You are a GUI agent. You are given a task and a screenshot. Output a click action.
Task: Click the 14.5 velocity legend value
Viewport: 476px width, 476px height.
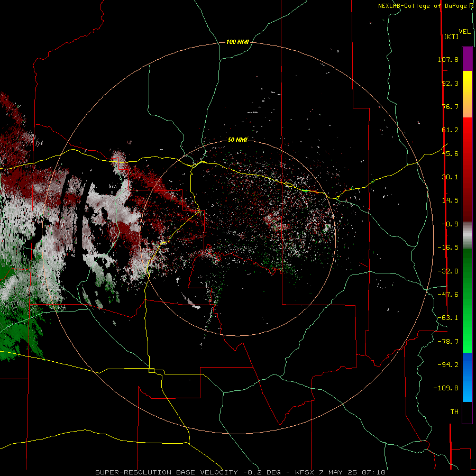tap(450, 200)
